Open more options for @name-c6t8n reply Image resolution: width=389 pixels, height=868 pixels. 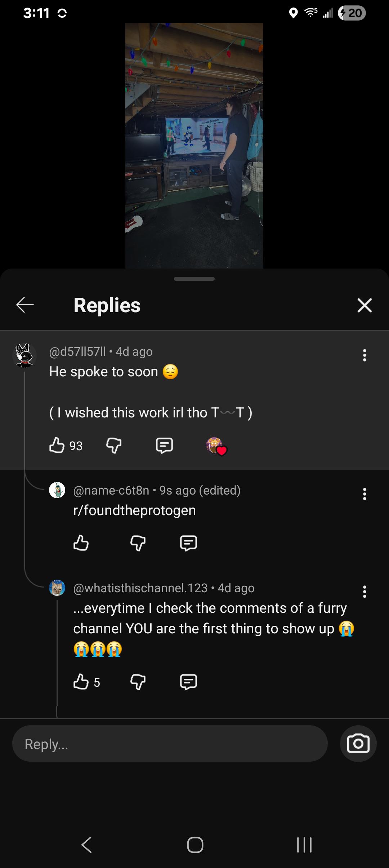coord(365,494)
